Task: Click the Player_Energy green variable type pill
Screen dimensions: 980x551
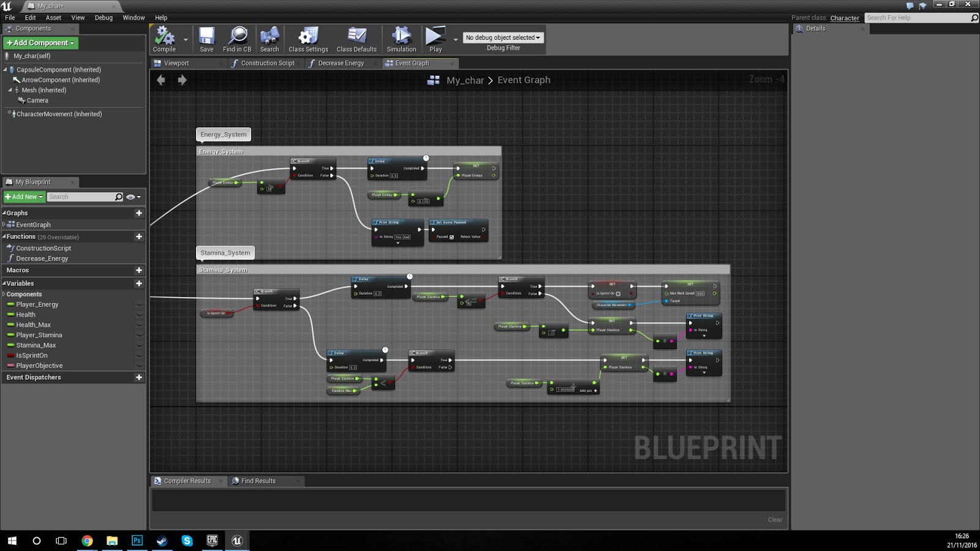Action: tap(10, 304)
